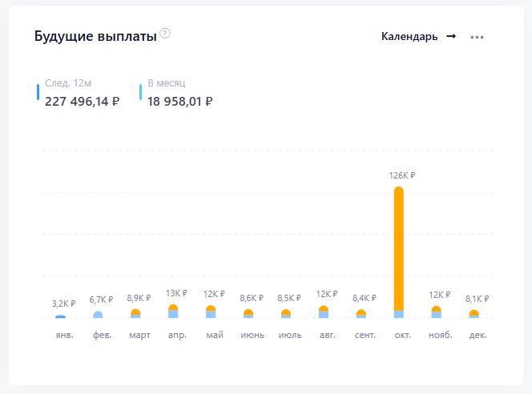Image resolution: width=532 pixels, height=394 pixels.
Task: Click the arrow next to Календарь
Action: click(451, 36)
